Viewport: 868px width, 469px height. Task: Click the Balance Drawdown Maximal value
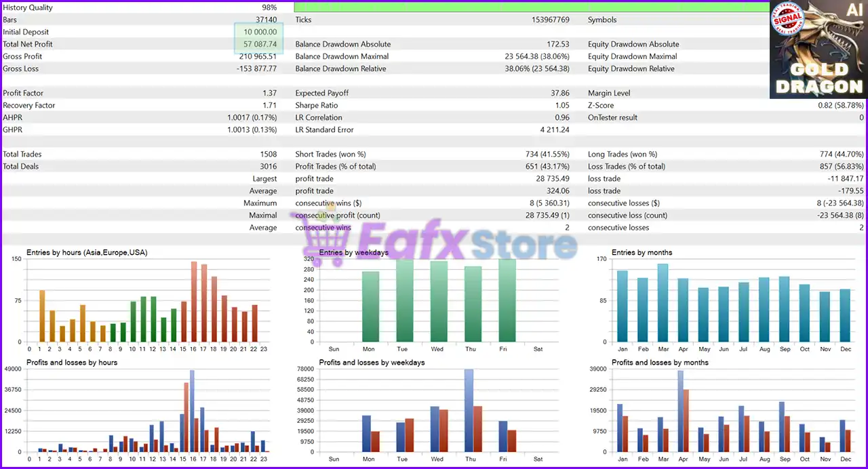(537, 56)
